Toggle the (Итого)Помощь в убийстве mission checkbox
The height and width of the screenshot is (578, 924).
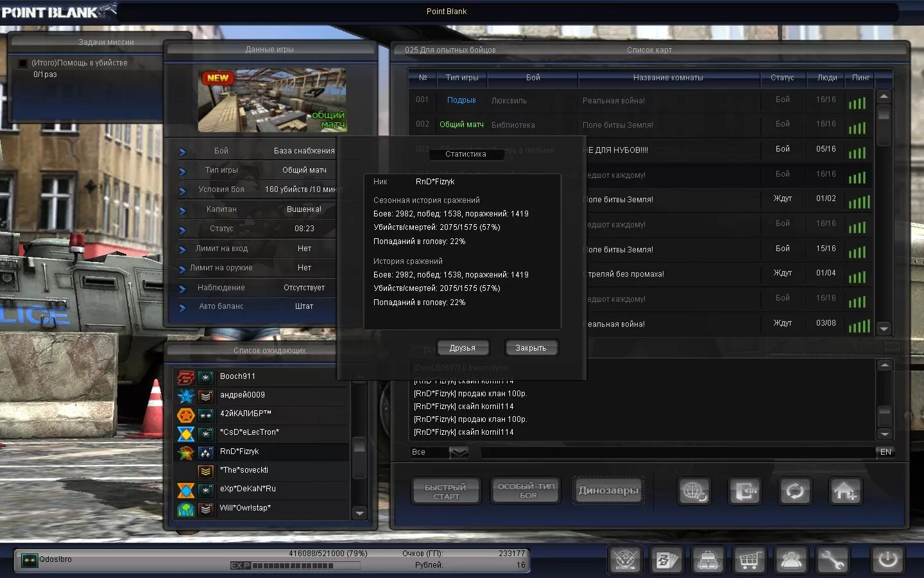22,62
